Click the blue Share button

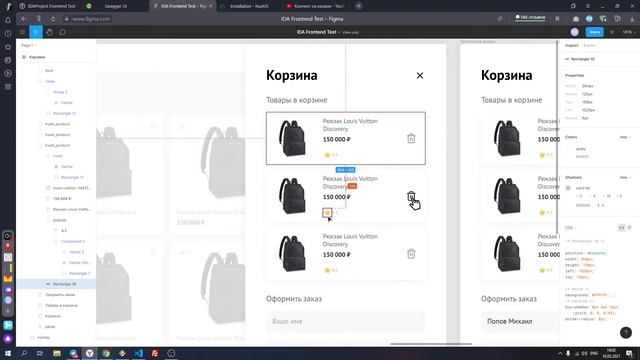(x=595, y=32)
